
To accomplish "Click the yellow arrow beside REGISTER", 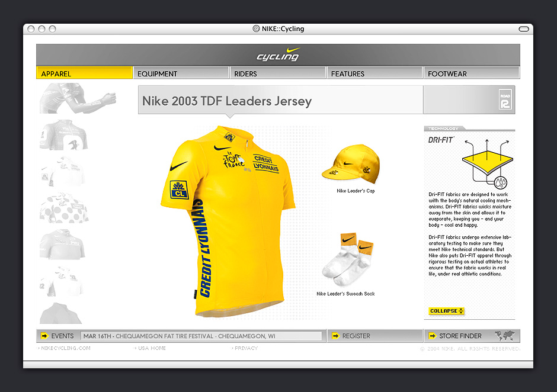I will pos(335,336).
